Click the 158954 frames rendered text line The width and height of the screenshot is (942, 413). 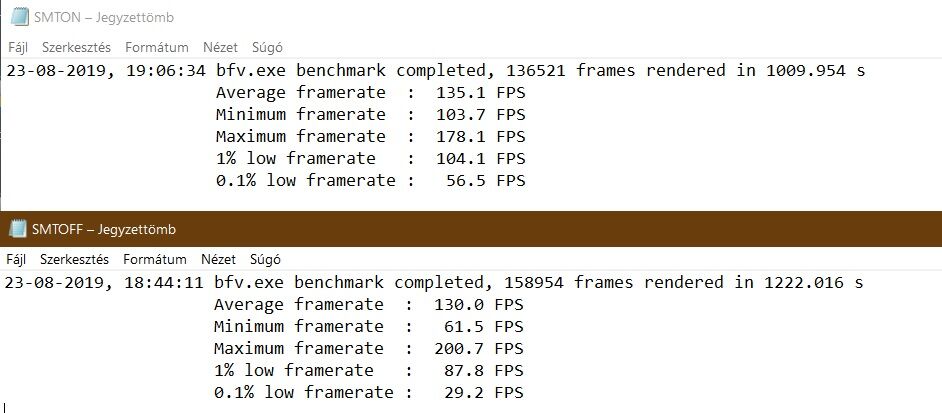(x=434, y=283)
